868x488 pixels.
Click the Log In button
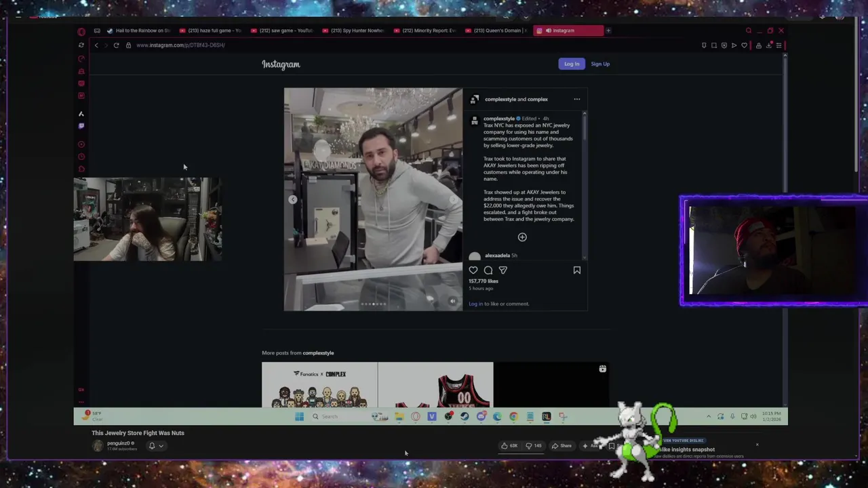tap(572, 64)
